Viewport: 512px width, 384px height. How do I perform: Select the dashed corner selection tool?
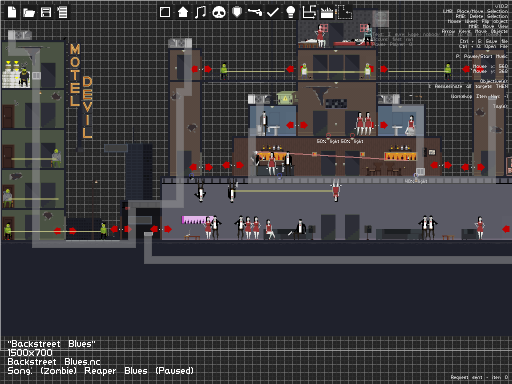pyautogui.click(x=344, y=12)
